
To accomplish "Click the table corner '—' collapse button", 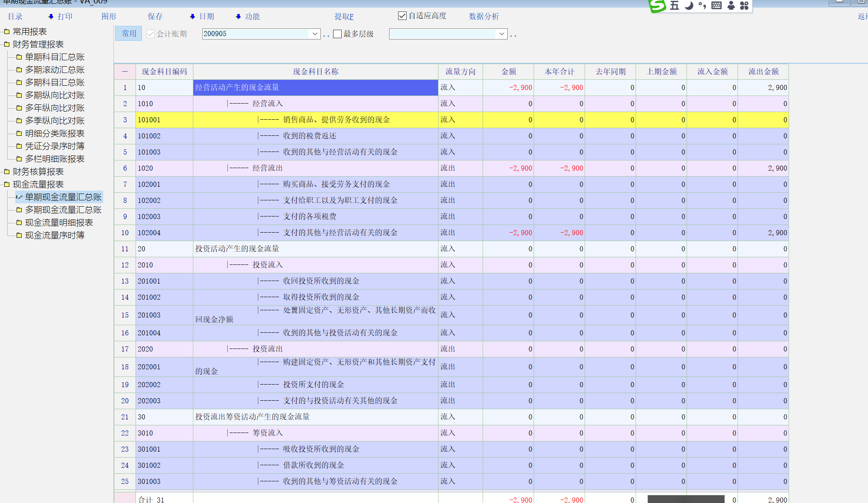I will 125,72.
